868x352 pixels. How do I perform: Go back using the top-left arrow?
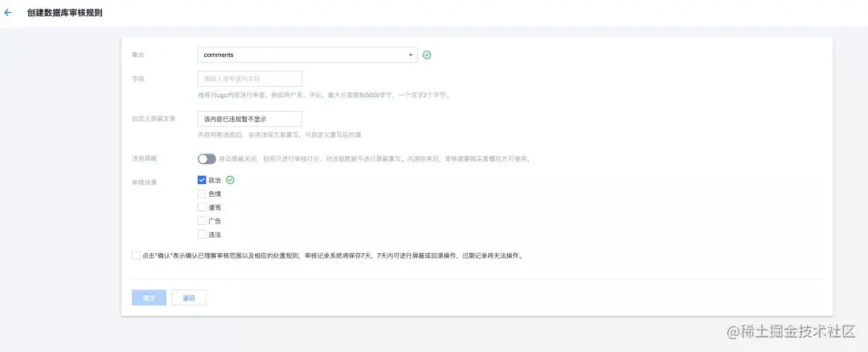tap(8, 13)
